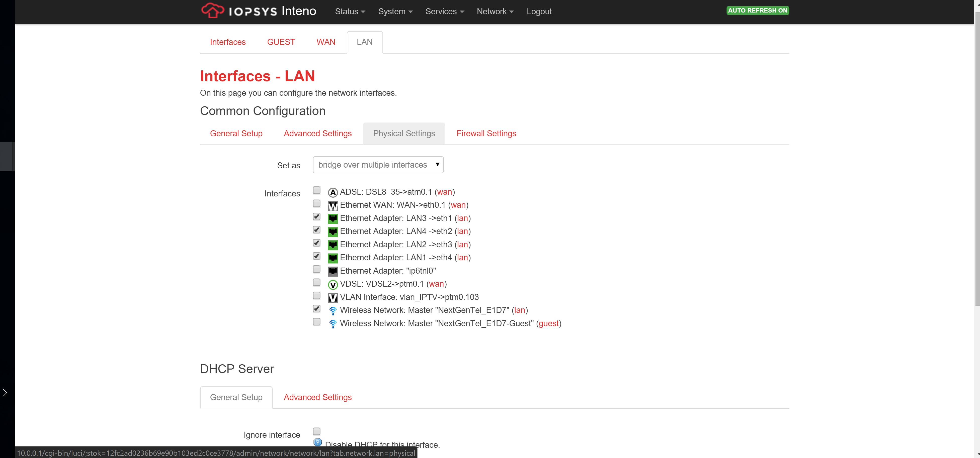Check the ip6tnl0 Ethernet Adapter checkbox
Screen dimensions: 980x458
click(316, 269)
